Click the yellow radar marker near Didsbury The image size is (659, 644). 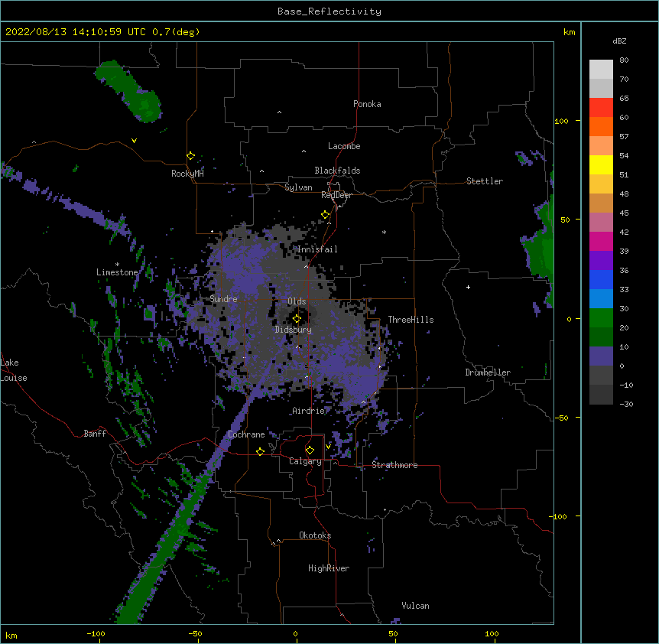297,319
